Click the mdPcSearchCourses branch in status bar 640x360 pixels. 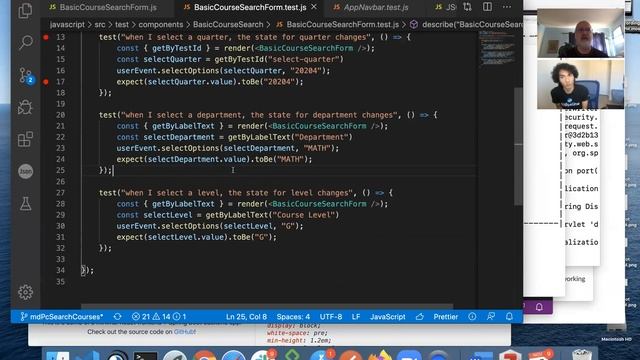pos(62,317)
